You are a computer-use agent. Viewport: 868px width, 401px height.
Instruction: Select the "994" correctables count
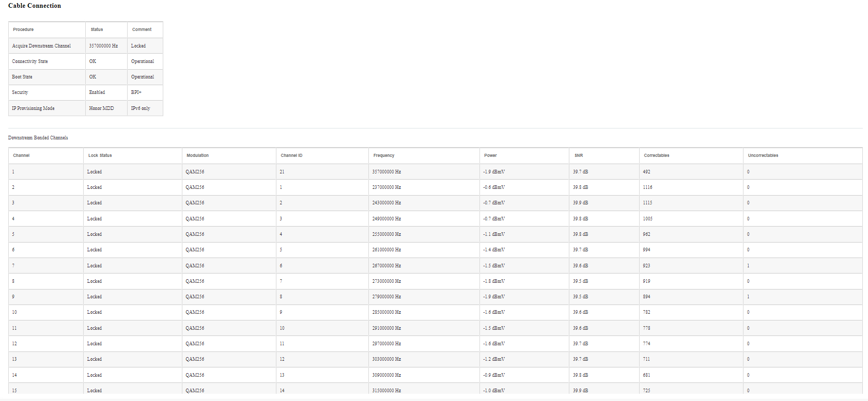[646, 250]
